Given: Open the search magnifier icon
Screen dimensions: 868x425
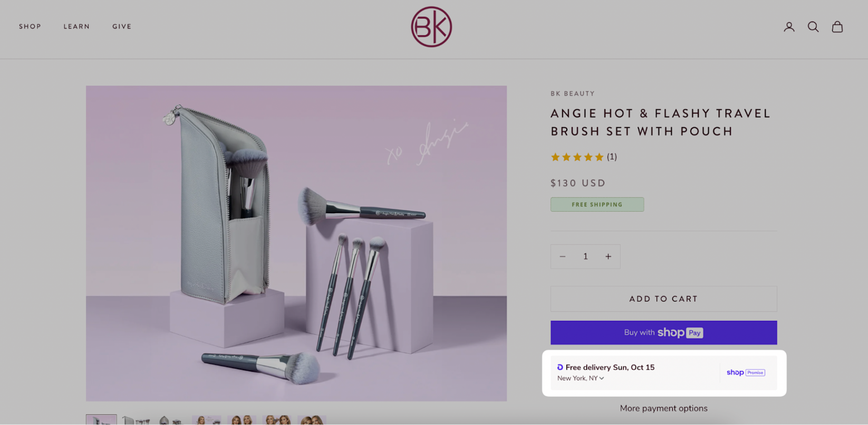Looking at the screenshot, I should tap(813, 27).
